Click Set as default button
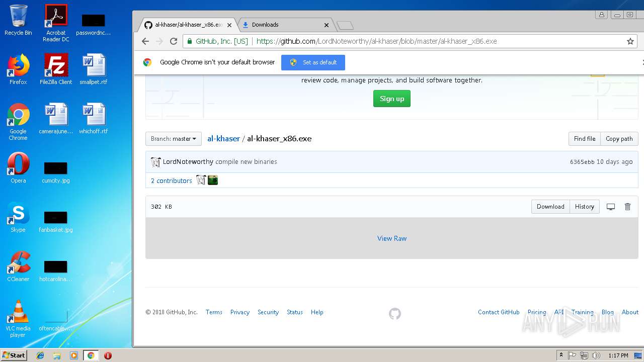Screen dimensions: 644x362 [x=313, y=62]
